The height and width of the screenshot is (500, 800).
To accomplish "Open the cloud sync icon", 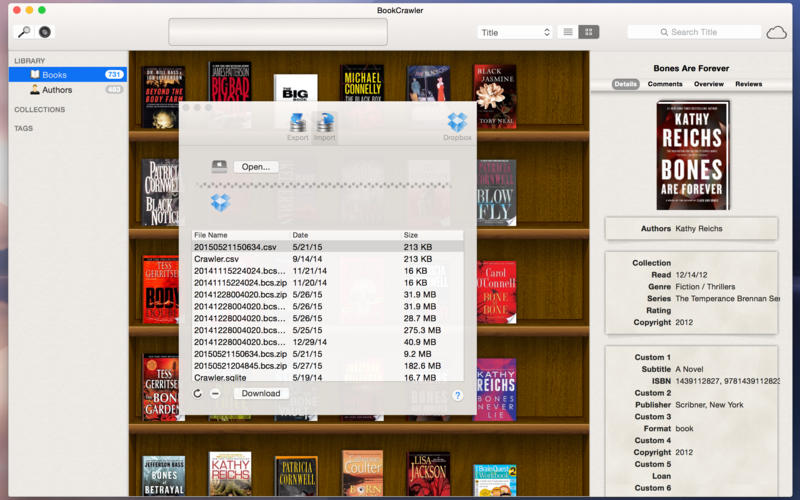I will pos(777,33).
